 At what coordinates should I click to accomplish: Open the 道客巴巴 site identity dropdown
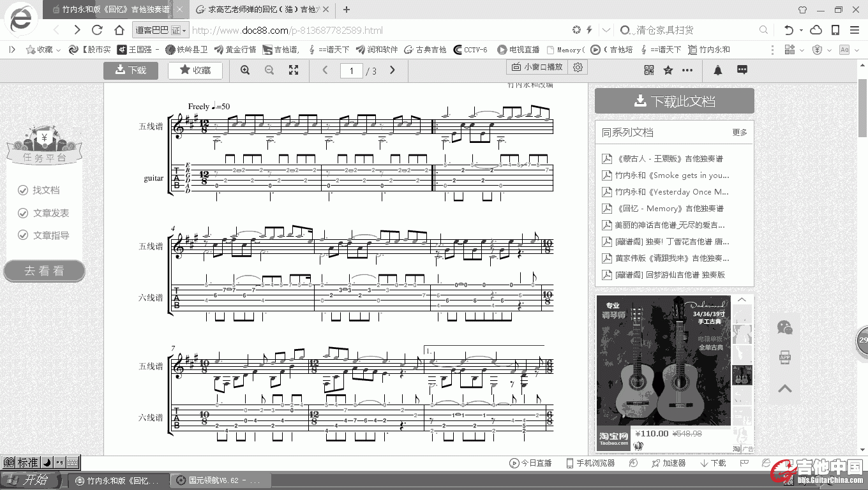point(160,30)
